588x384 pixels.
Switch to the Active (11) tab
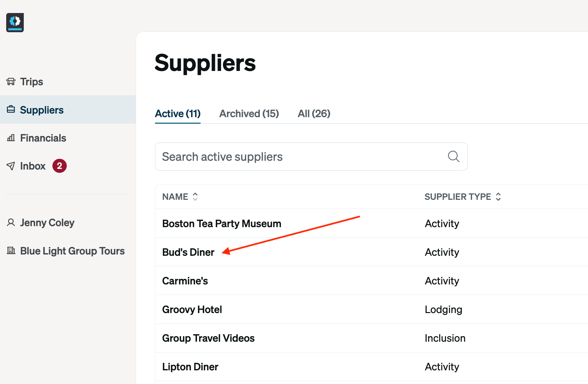[x=178, y=114]
